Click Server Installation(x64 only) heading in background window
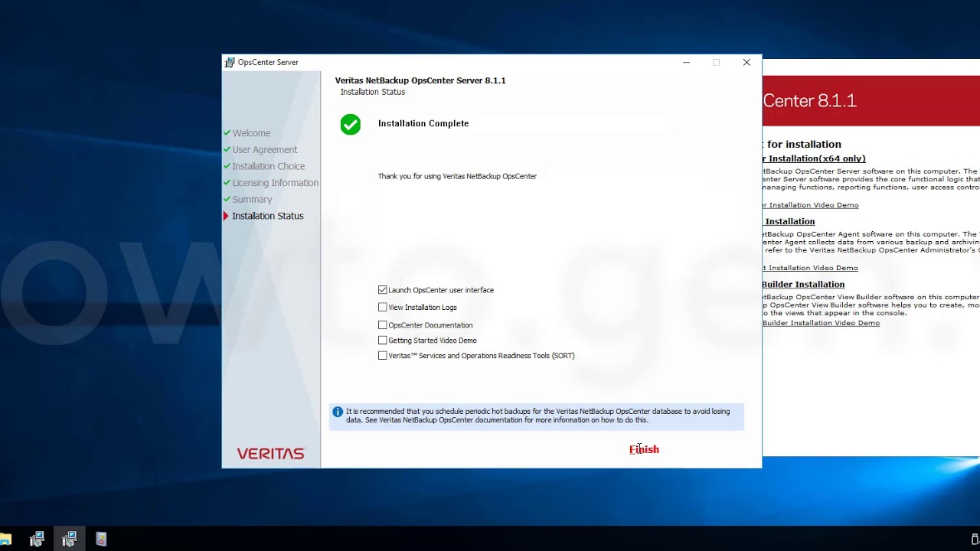 point(814,158)
